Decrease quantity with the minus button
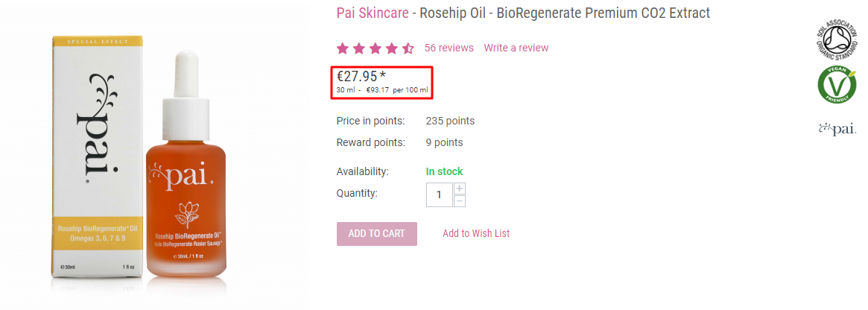This screenshot has height=310, width=868. point(460,201)
